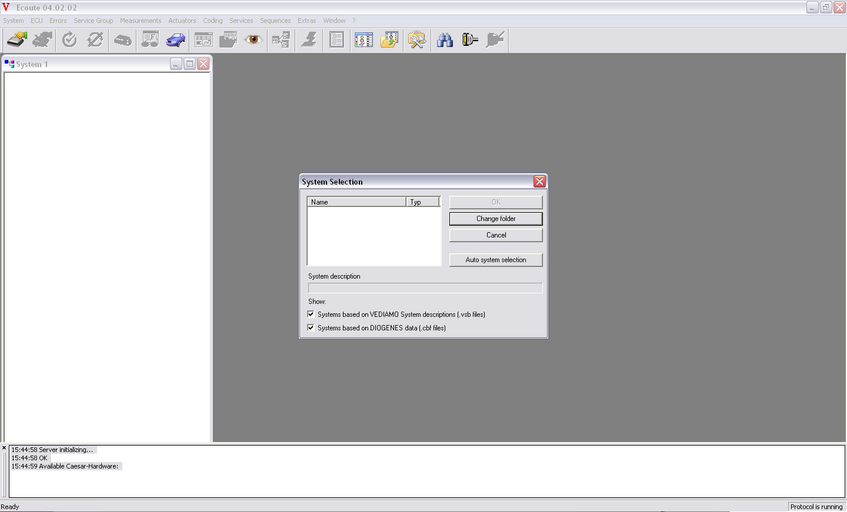Cancel the System Selection dialog
Image resolution: width=847 pixels, height=512 pixels.
coord(496,235)
